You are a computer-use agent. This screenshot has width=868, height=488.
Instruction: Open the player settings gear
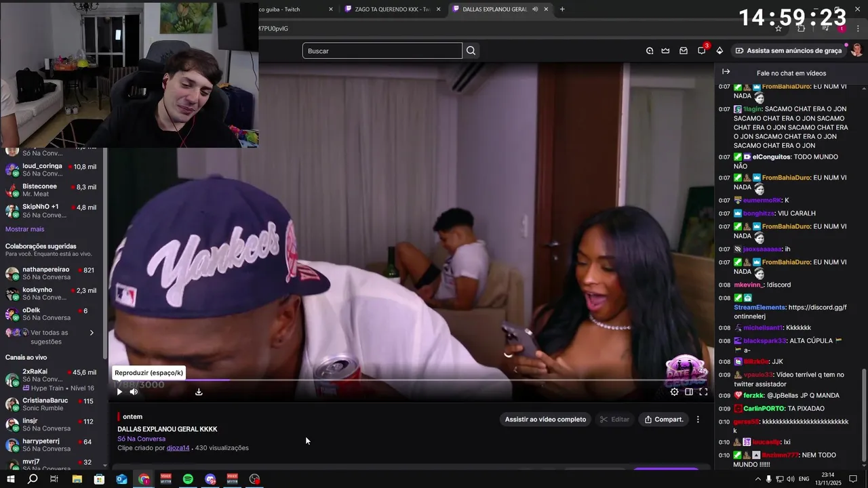point(674,392)
